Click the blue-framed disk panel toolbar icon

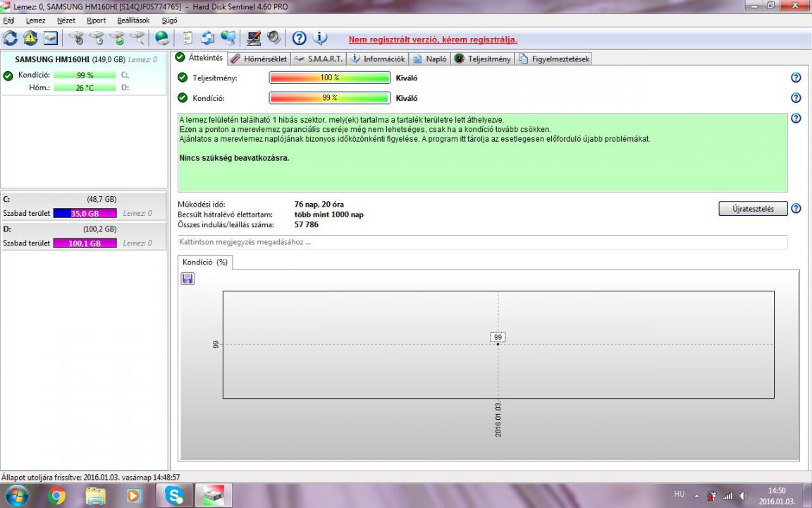(x=50, y=38)
